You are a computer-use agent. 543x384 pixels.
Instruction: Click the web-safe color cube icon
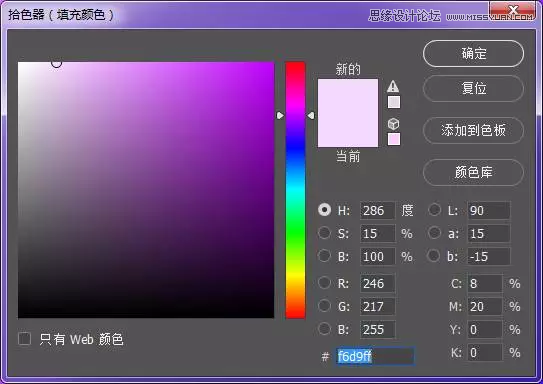(393, 124)
